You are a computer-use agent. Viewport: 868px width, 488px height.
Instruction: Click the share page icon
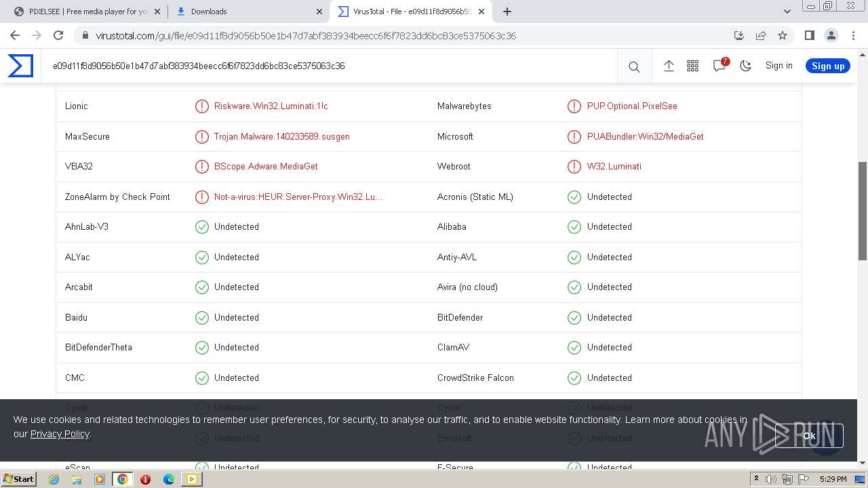(x=761, y=35)
